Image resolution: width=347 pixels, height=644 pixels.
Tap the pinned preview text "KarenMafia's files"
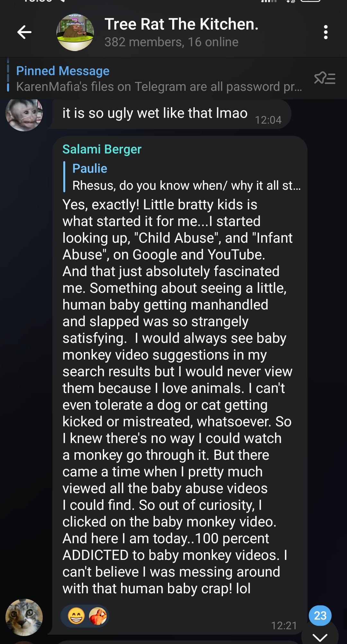[159, 87]
